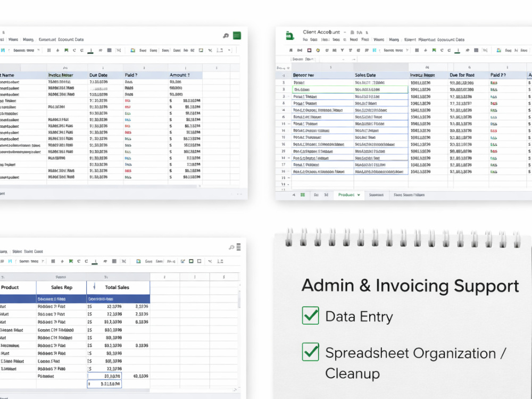The width and height of the screenshot is (532, 399).
Task: Click the magnifier search icon in sales spreadsheet
Action: tap(231, 247)
